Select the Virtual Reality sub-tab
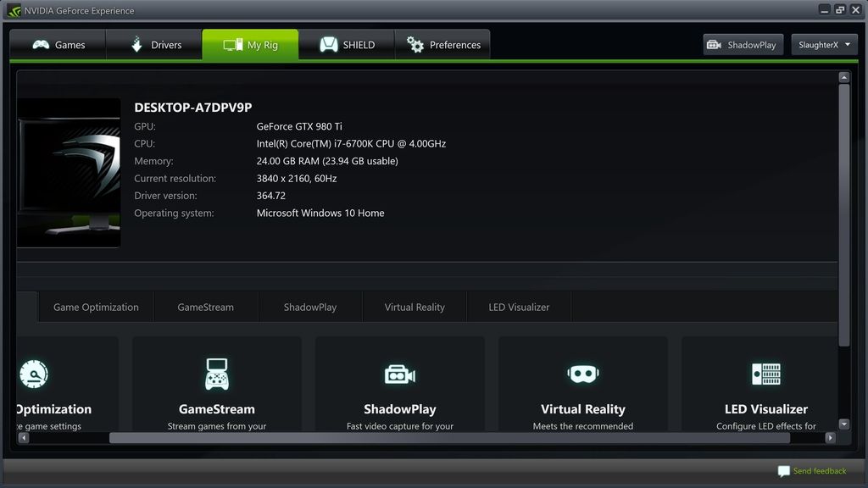 [415, 307]
